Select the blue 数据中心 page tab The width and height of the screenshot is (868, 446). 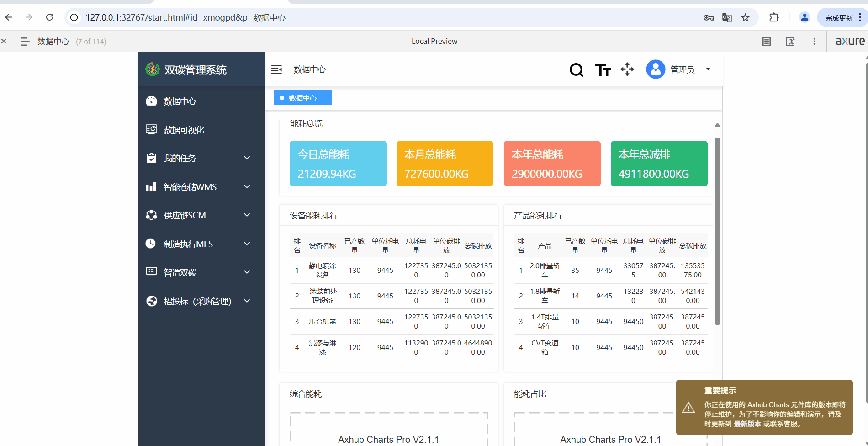303,98
